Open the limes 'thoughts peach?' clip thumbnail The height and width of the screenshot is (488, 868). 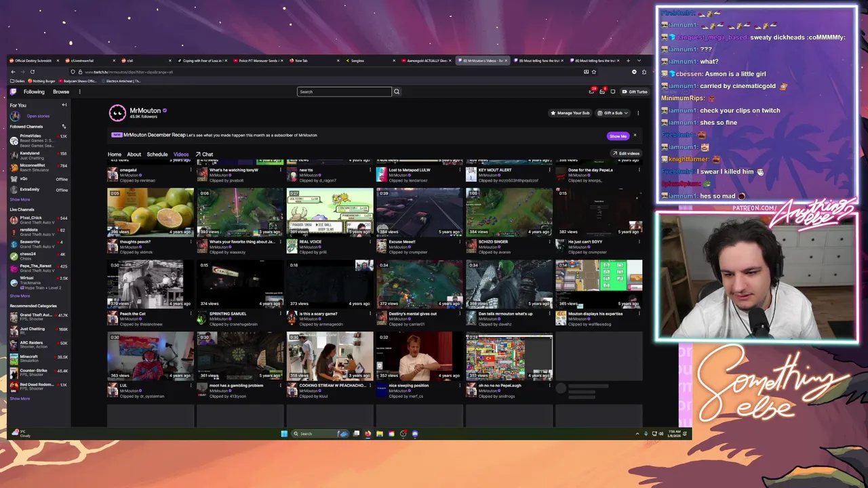pyautogui.click(x=151, y=212)
